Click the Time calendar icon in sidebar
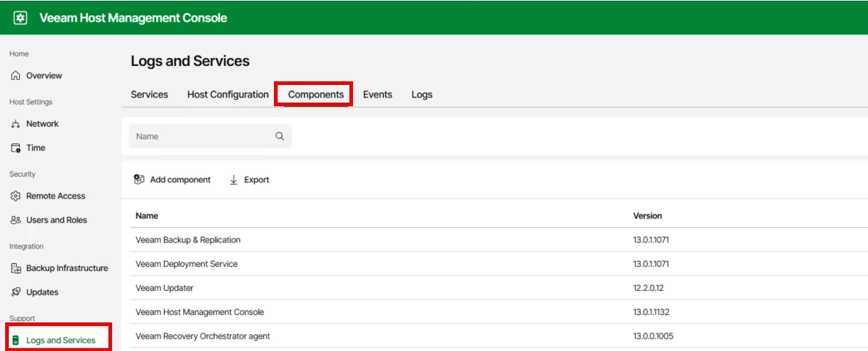Viewport: 868px width, 351px height. point(15,148)
